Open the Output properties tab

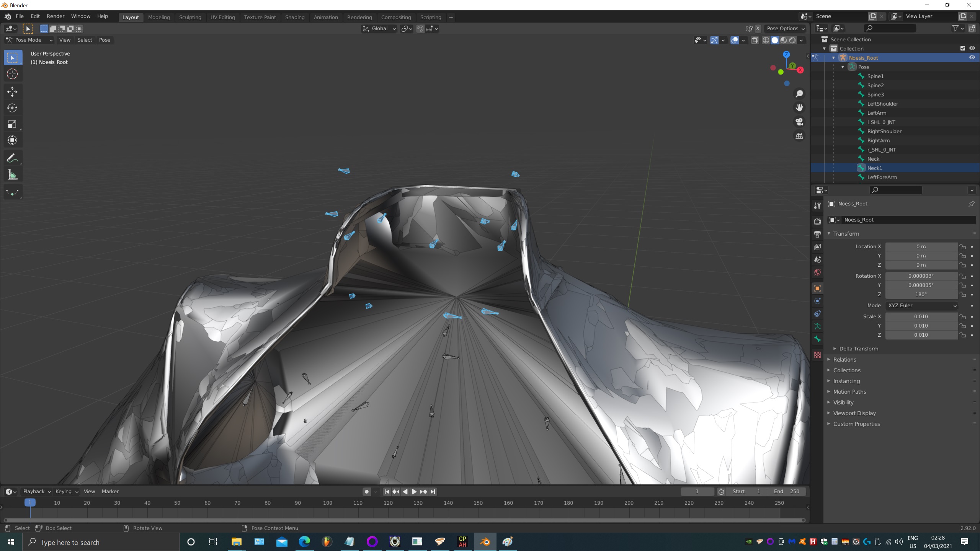pos(817,234)
